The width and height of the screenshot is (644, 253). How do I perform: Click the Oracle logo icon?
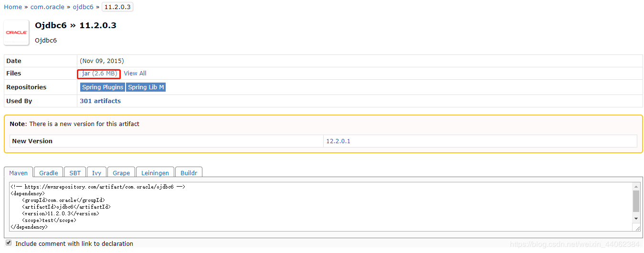(x=17, y=32)
